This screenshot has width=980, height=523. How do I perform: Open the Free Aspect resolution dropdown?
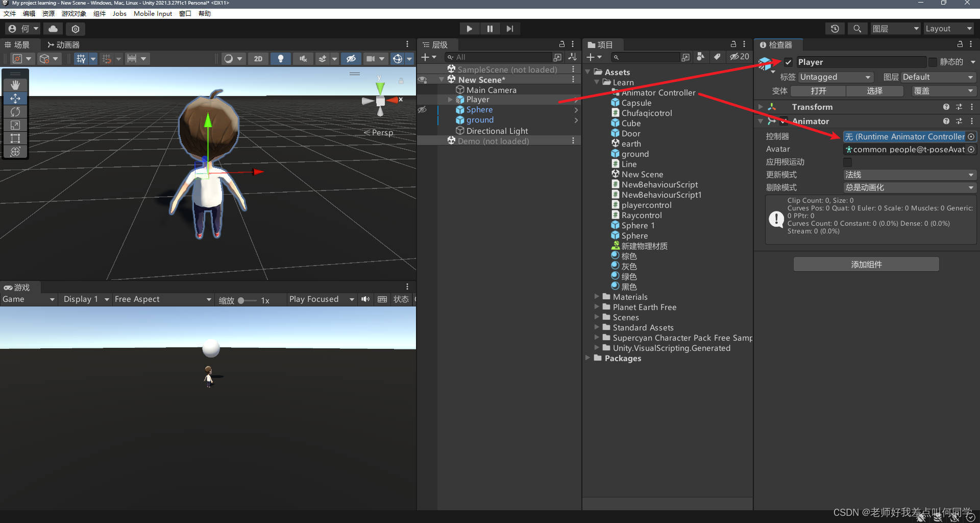162,299
